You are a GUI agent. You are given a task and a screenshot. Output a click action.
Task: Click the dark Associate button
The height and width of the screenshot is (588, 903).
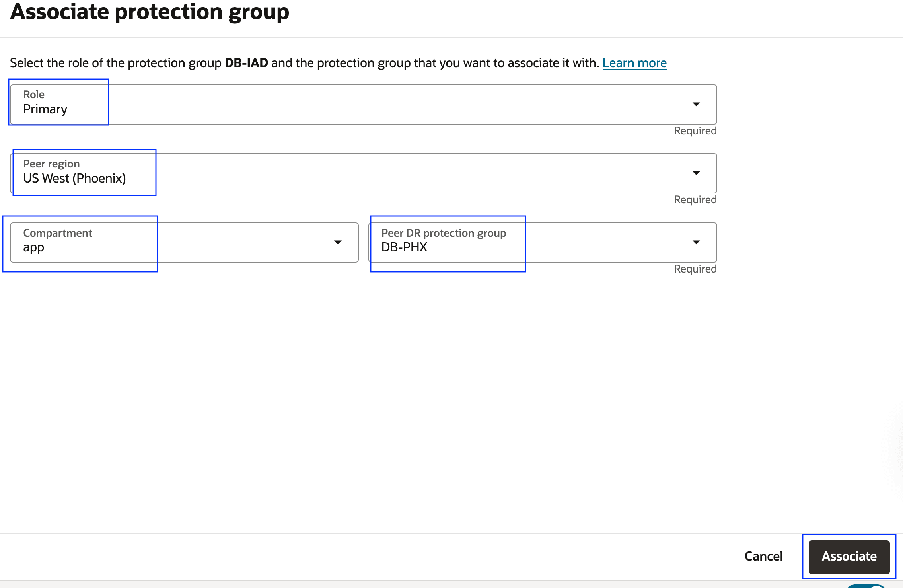tap(849, 556)
